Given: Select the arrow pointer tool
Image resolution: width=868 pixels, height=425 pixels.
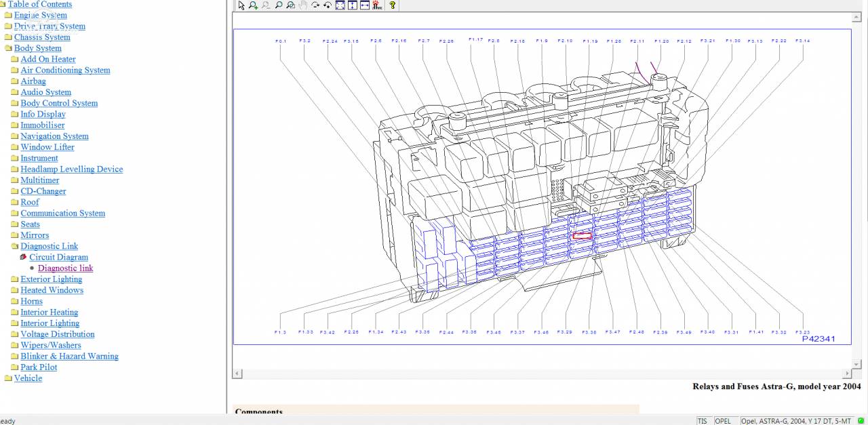Looking at the screenshot, I should (241, 5).
